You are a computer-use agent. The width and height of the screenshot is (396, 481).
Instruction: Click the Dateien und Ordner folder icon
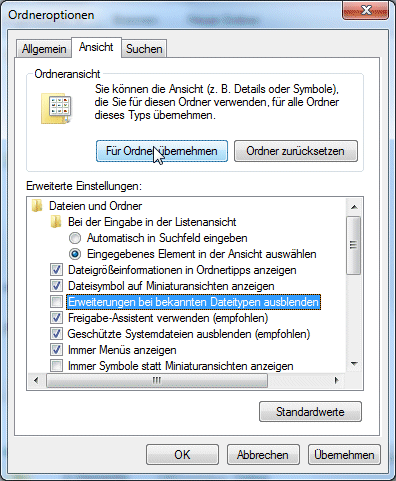(37, 206)
